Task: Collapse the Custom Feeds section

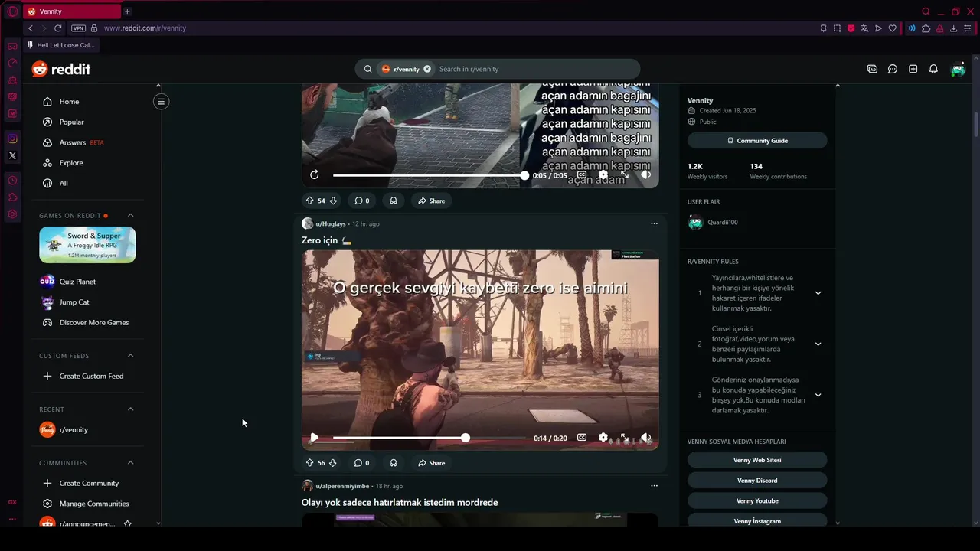Action: tap(130, 356)
